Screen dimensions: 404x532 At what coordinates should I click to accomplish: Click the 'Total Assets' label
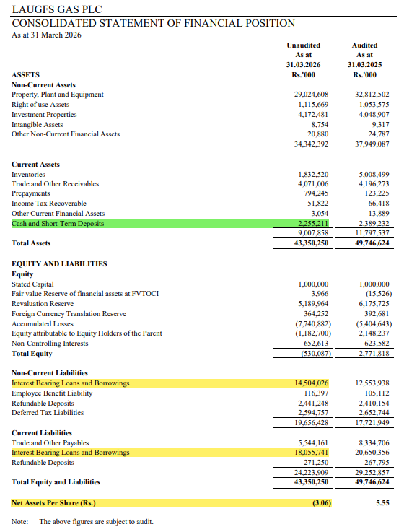pos(31,243)
